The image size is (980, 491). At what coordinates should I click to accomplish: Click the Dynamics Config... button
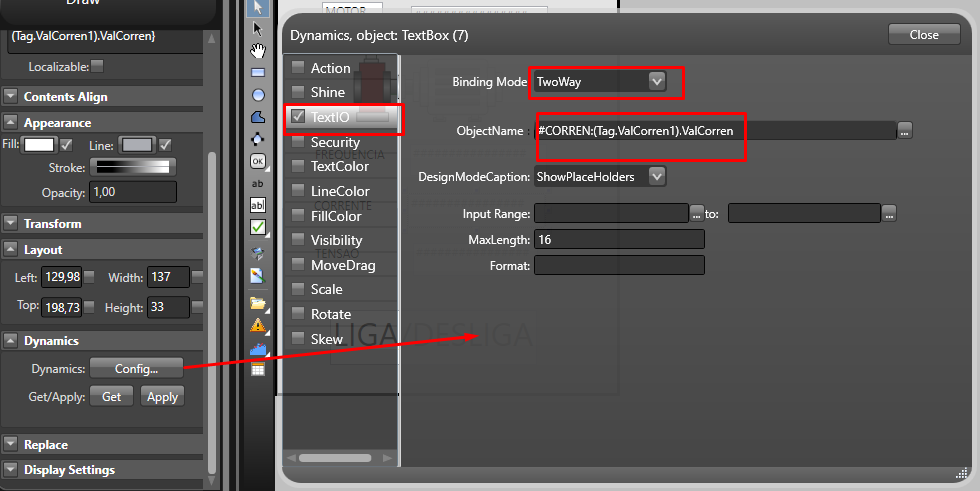click(x=136, y=368)
